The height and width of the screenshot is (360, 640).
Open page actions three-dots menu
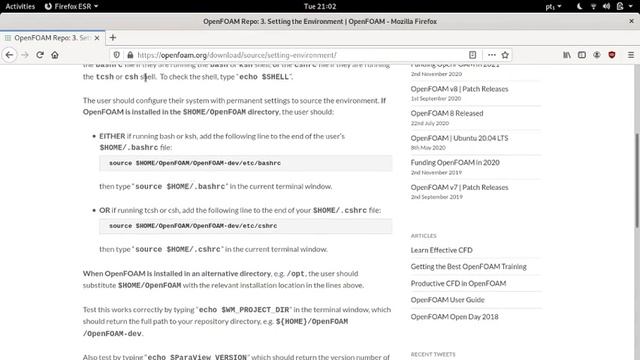(x=491, y=55)
